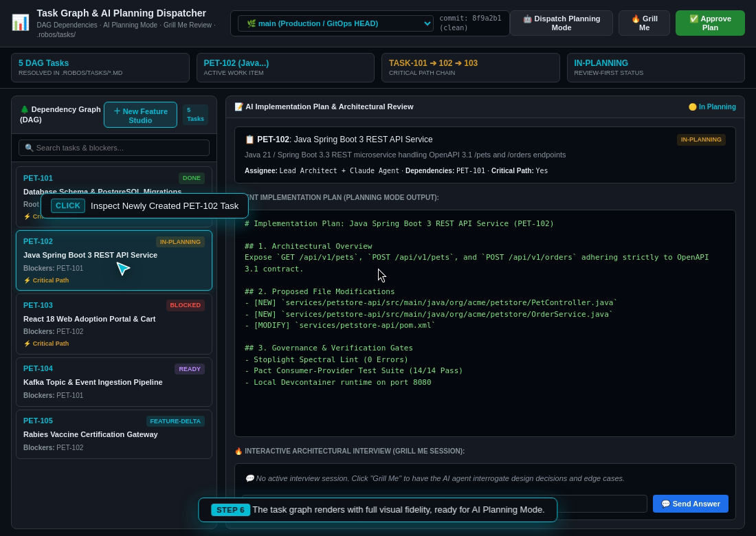This screenshot has height=536, width=756.
Task: Click the PetController.java line in the plan
Action: 431,302
